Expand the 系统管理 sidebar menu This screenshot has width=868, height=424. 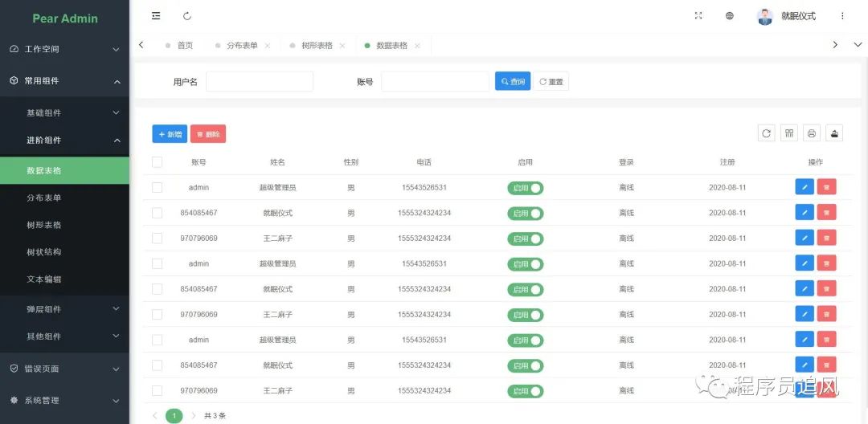65,400
